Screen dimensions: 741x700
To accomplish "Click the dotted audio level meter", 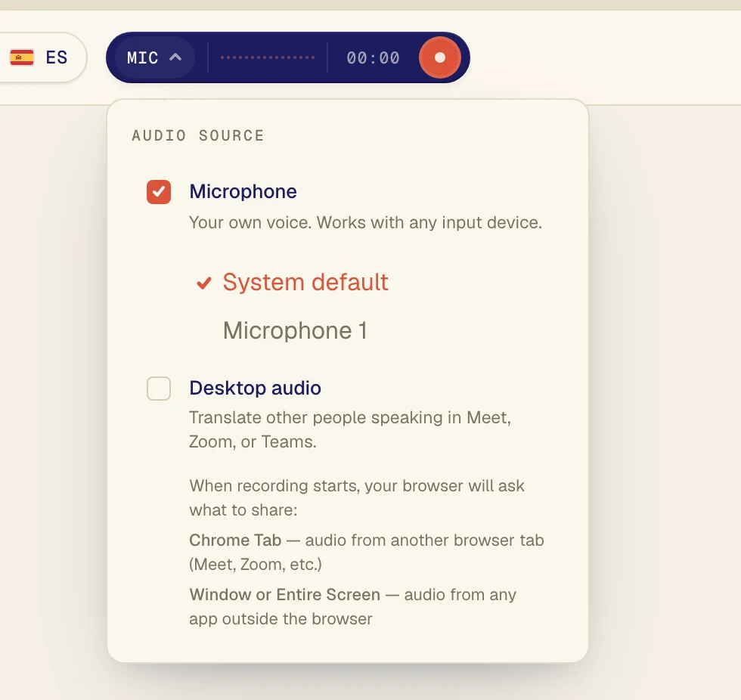I will point(268,57).
